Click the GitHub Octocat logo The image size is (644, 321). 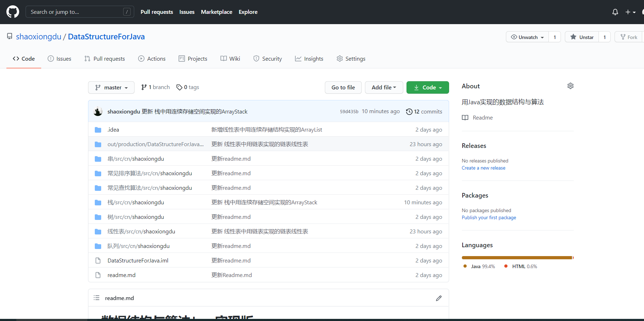click(x=13, y=12)
